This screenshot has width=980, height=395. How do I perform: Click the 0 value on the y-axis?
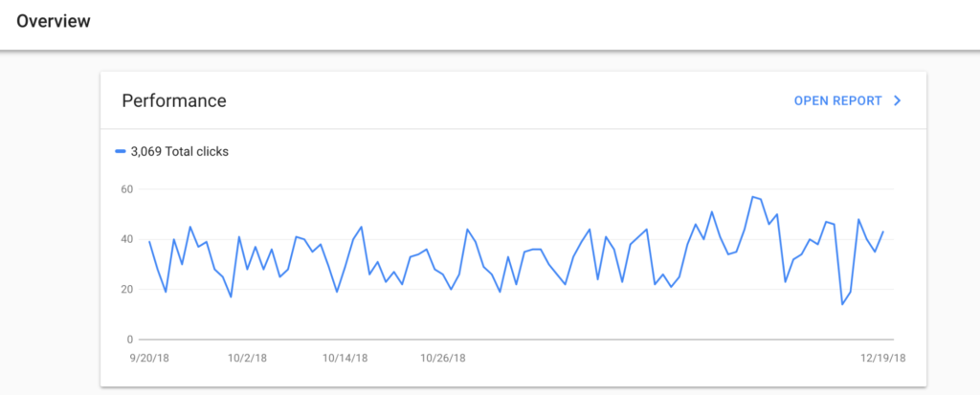130,340
